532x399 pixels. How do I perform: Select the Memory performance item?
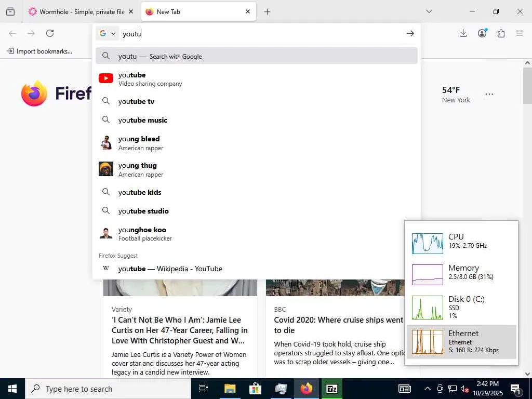pos(461,274)
